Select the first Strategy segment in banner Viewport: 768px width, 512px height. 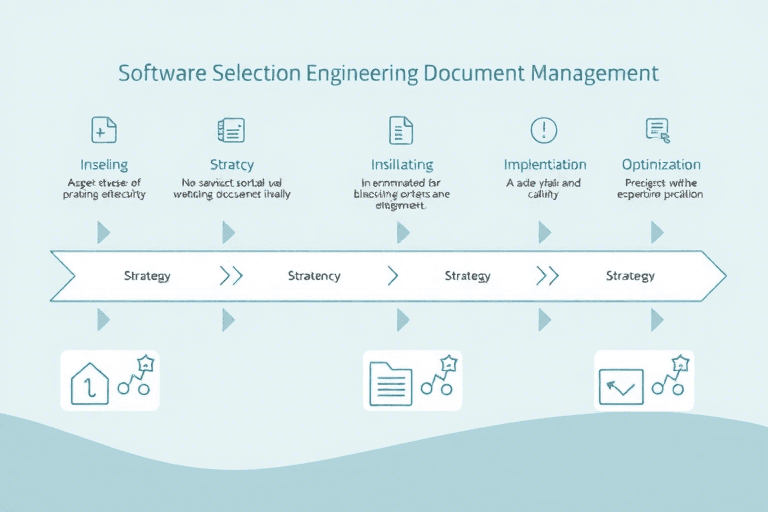(x=146, y=276)
